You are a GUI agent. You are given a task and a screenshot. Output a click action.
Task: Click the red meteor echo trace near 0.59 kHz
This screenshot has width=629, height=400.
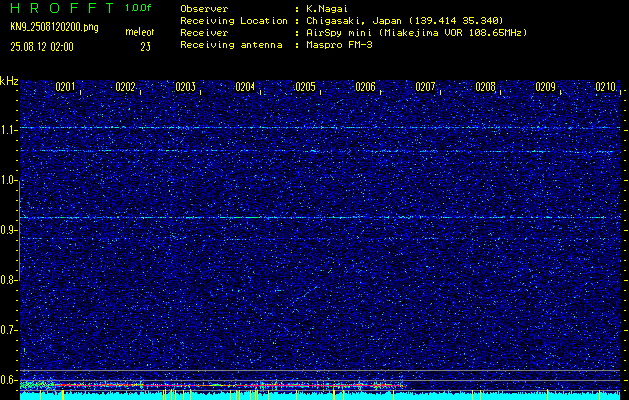coord(229,386)
